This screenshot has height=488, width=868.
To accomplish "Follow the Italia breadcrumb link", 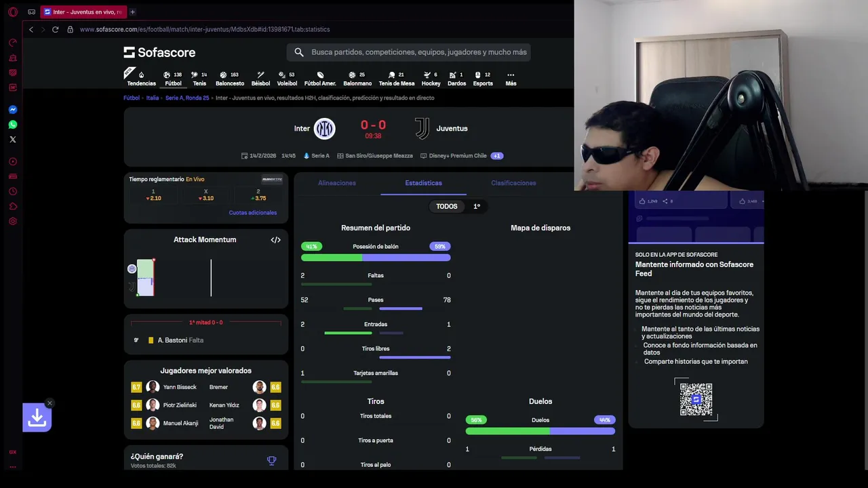I will pos(153,98).
